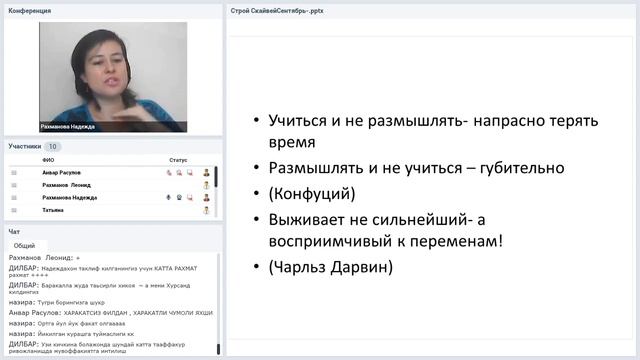Viewport: 640px width, 360px height.
Task: Click the red screen-share icon in Анвар Расулов's row
Action: click(190, 173)
